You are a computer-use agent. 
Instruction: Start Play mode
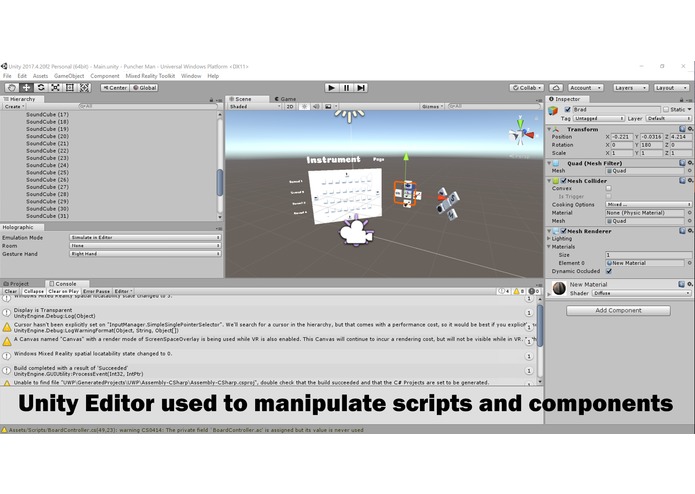(331, 88)
